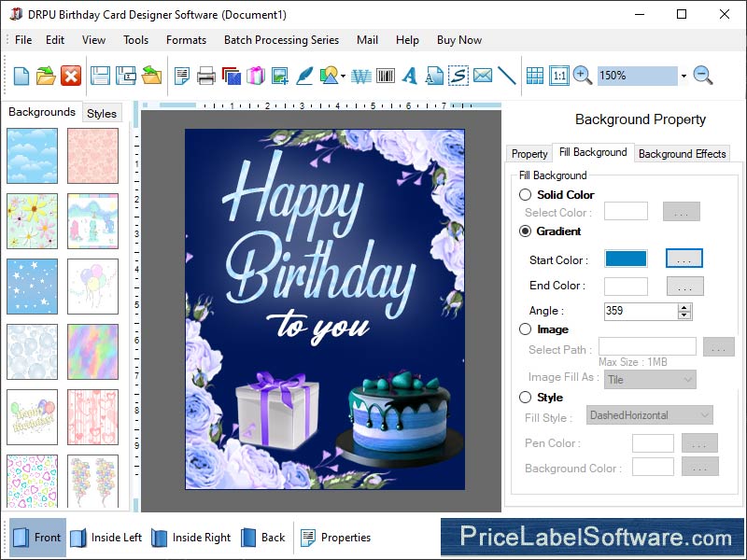Open a saved card with the Open folder icon
The height and width of the screenshot is (560, 747).
(x=44, y=76)
